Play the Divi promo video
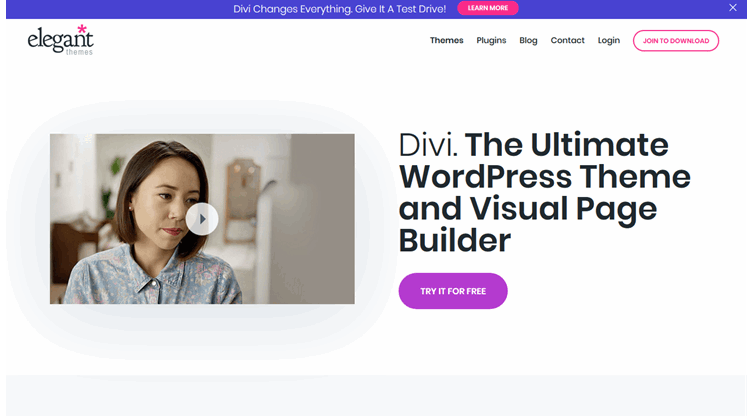 [202, 219]
